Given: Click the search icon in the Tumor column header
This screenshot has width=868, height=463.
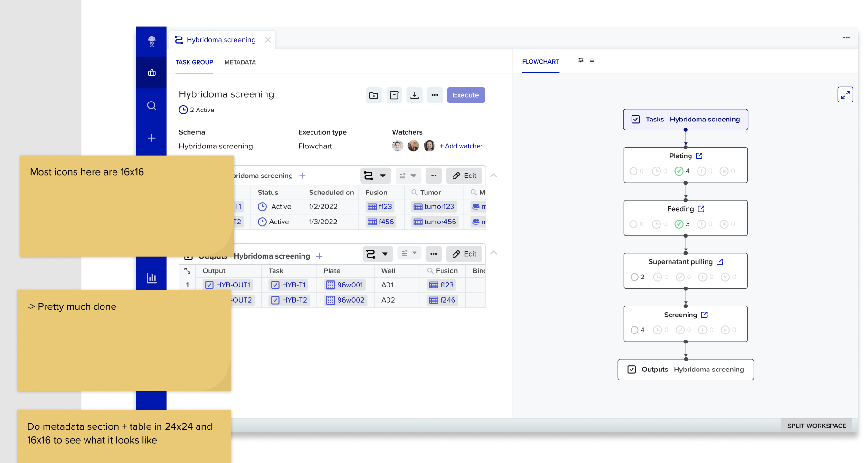Looking at the screenshot, I should click(415, 192).
